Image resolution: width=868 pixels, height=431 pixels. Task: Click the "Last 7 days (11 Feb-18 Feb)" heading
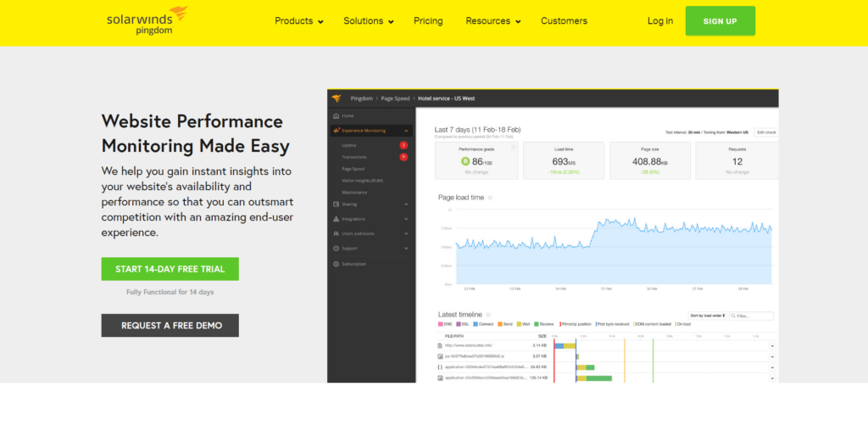click(x=478, y=130)
